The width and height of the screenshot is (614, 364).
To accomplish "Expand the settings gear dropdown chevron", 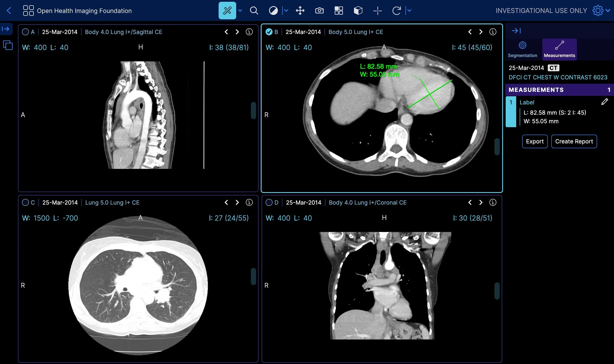I will [608, 11].
